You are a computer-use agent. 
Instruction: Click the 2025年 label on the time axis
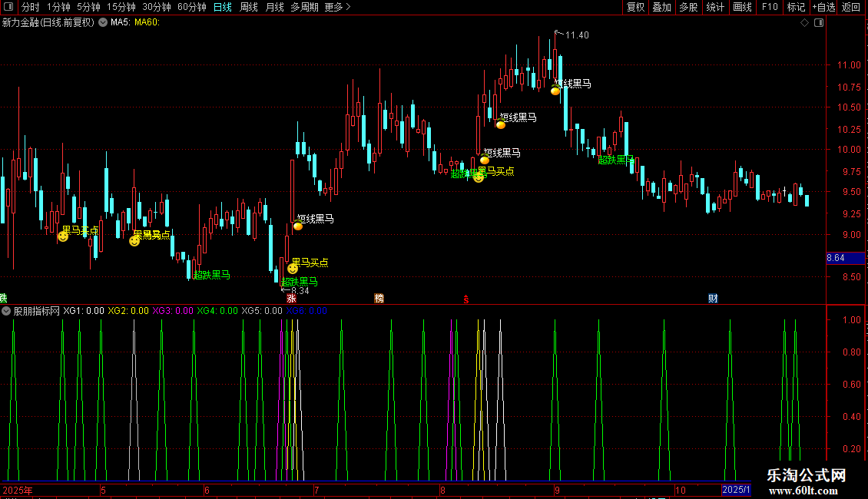click(18, 490)
